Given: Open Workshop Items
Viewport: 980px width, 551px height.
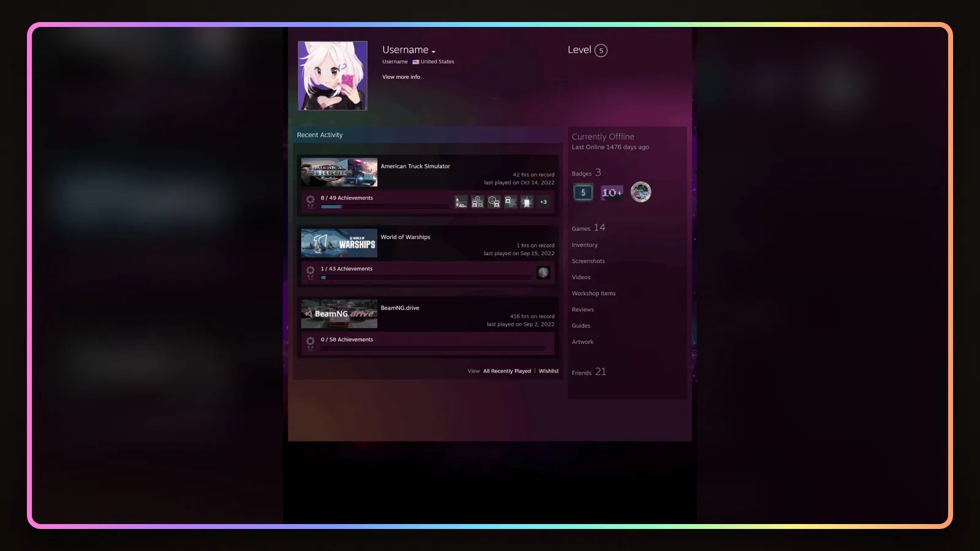Looking at the screenshot, I should (594, 293).
